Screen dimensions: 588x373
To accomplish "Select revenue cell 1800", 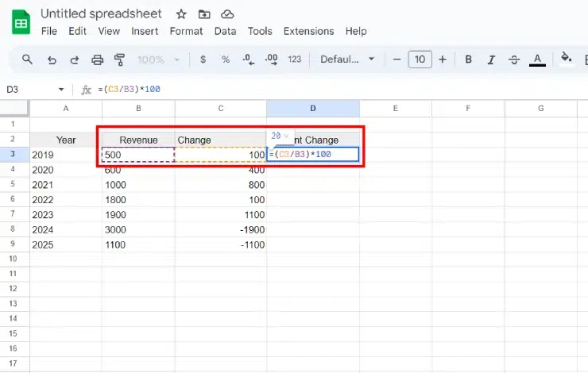I will pos(138,200).
